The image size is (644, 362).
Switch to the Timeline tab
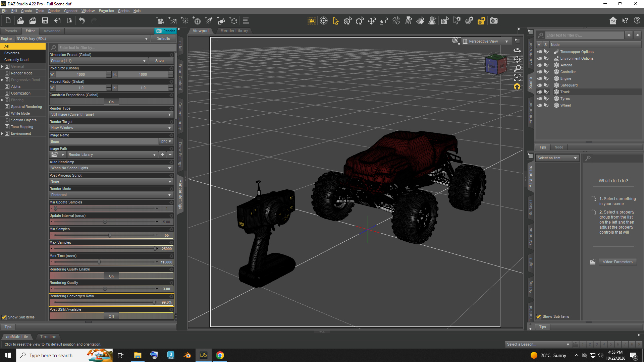(x=48, y=337)
